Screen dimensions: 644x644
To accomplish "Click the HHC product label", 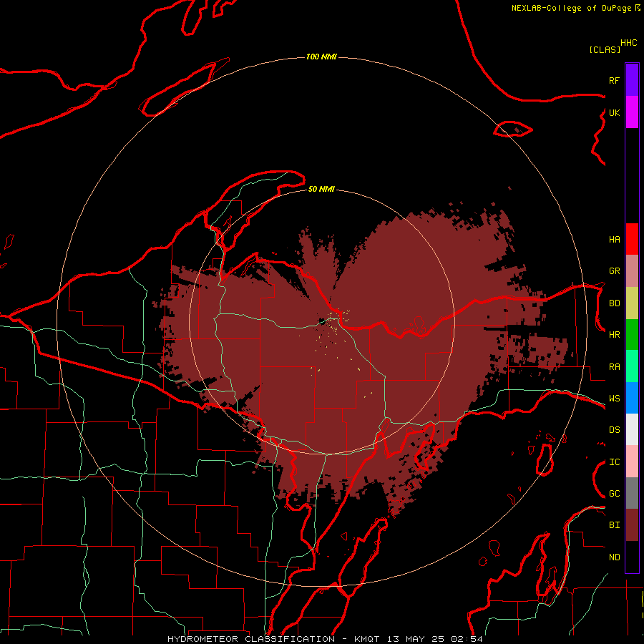I will 628,43.
